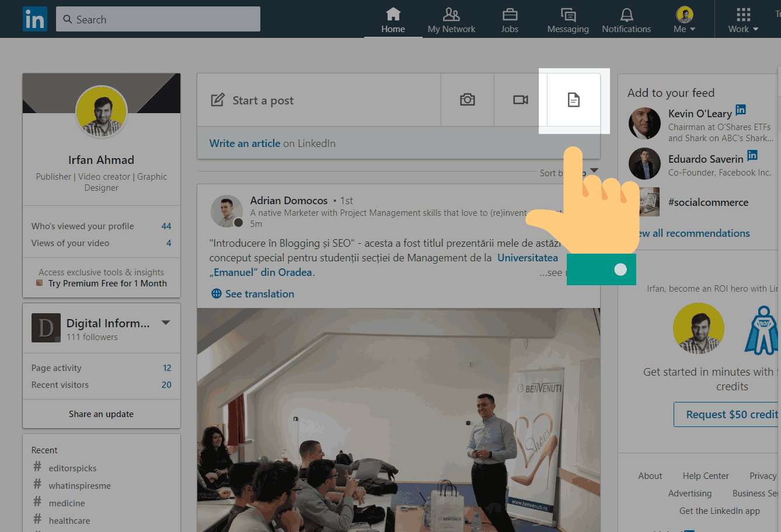The image size is (781, 532).
Task: Expand the Me profile menu
Action: point(684,20)
